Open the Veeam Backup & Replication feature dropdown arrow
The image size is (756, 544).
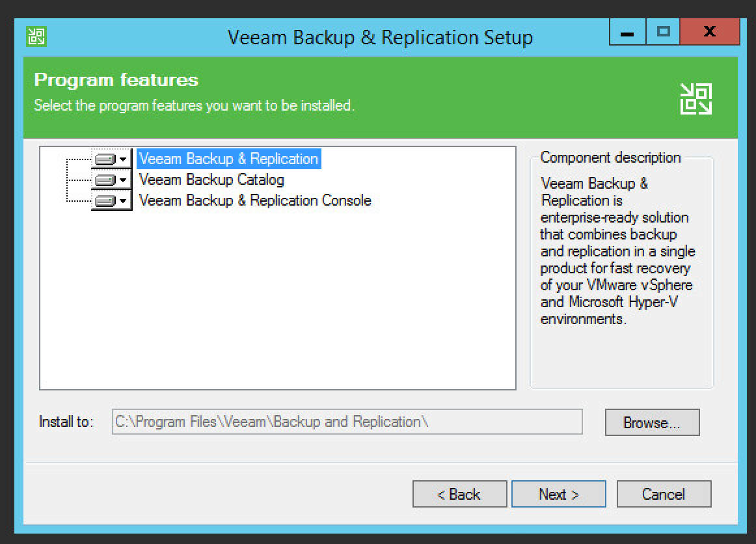[x=123, y=159]
